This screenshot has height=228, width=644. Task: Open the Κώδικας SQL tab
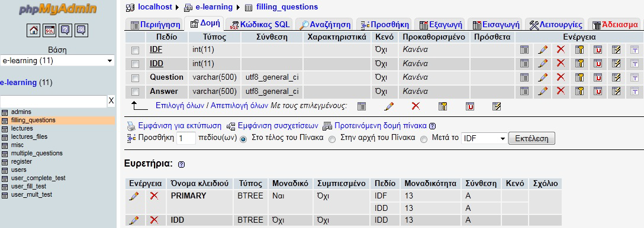(x=260, y=25)
